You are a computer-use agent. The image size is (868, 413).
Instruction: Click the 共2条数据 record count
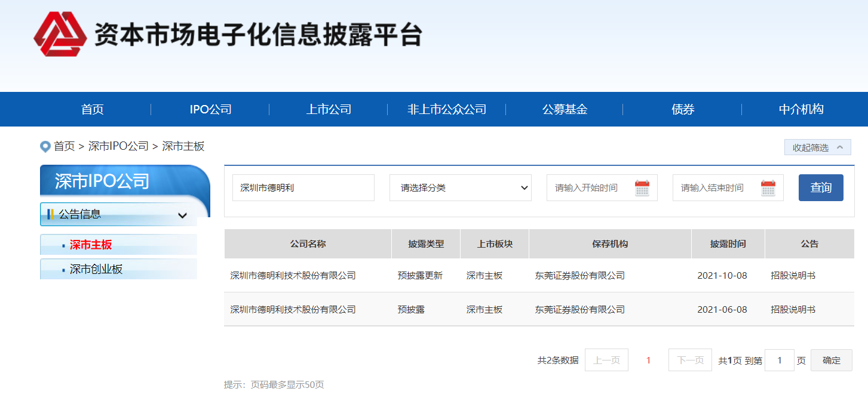pyautogui.click(x=558, y=360)
